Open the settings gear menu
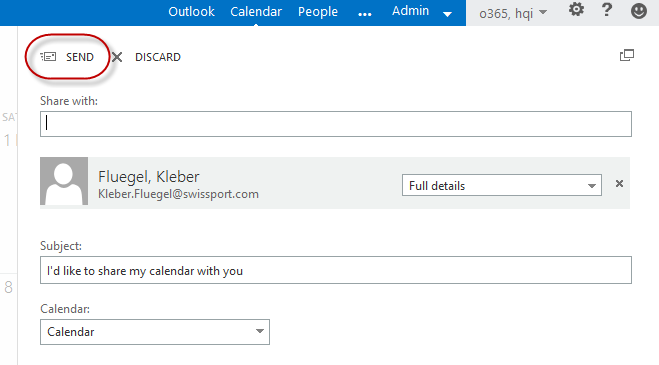This screenshot has width=659, height=365. coord(576,10)
